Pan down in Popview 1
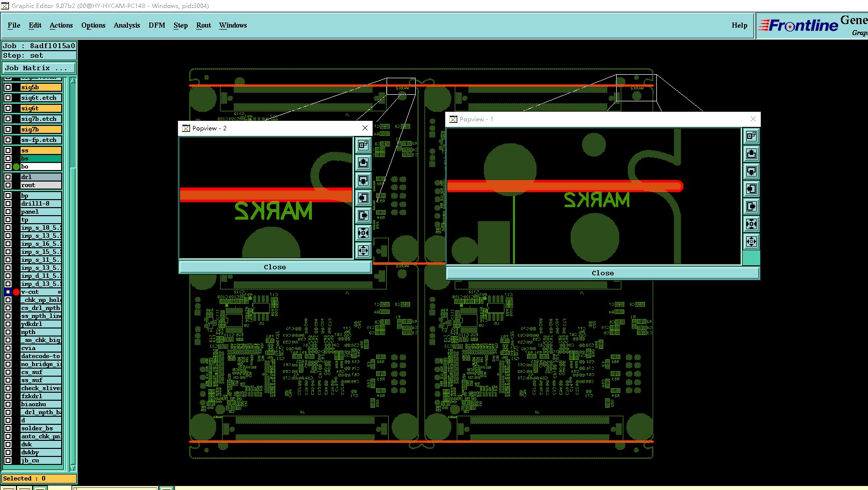 [x=751, y=171]
